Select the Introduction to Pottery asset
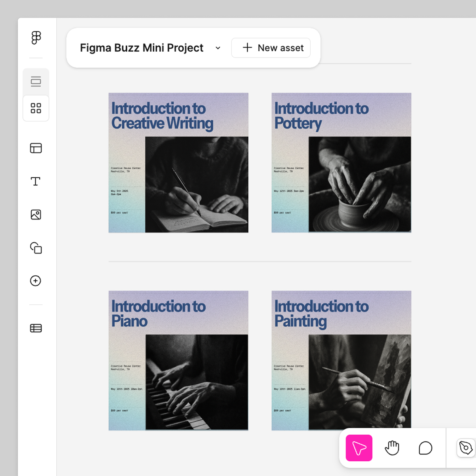476x476 pixels. click(342, 163)
